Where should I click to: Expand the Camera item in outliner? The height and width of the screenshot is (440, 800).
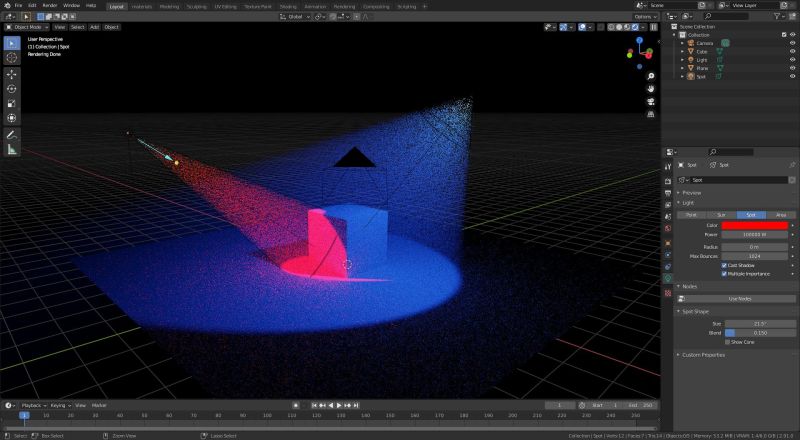tap(683, 43)
